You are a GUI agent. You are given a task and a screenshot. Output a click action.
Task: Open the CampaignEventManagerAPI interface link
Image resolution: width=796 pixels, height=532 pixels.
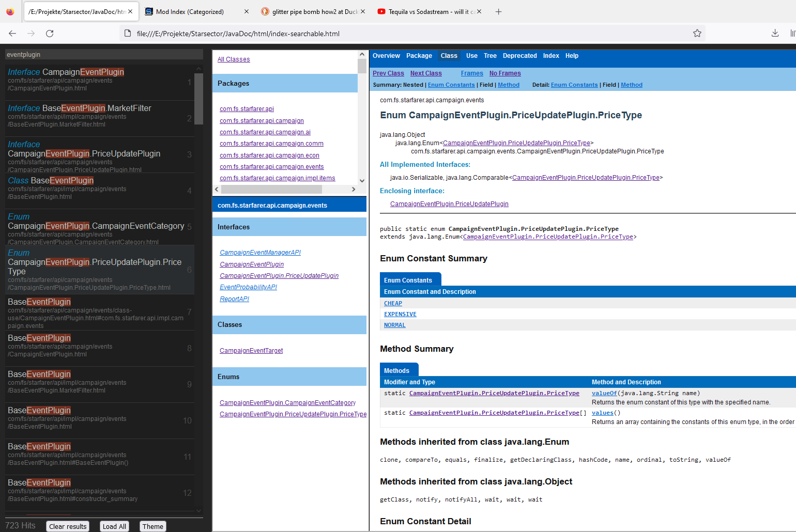tap(260, 253)
